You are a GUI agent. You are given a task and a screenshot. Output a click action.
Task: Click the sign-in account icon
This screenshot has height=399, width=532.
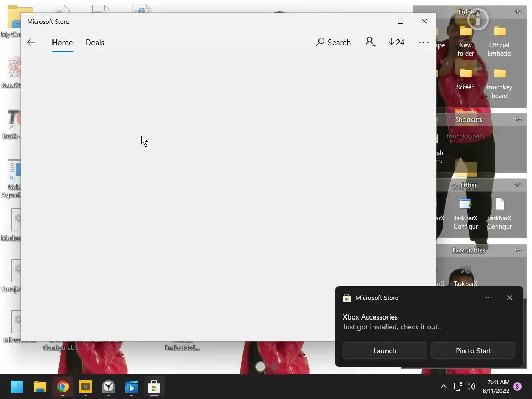click(x=370, y=42)
